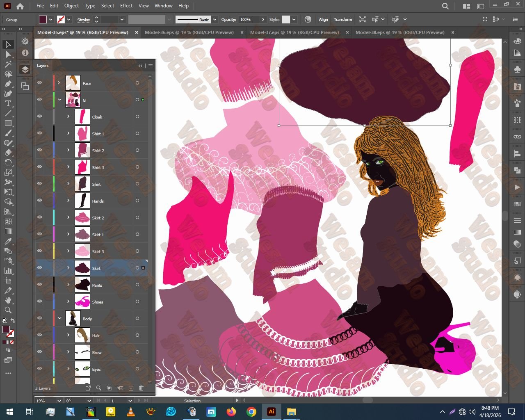Open the Fill color dropdown arrow
Screen dimensions: 525x420
51,19
